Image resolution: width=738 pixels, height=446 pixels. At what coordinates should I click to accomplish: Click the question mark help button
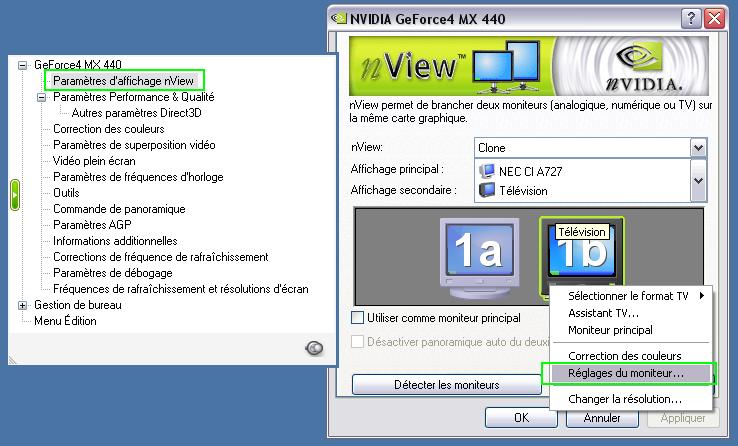(x=691, y=18)
